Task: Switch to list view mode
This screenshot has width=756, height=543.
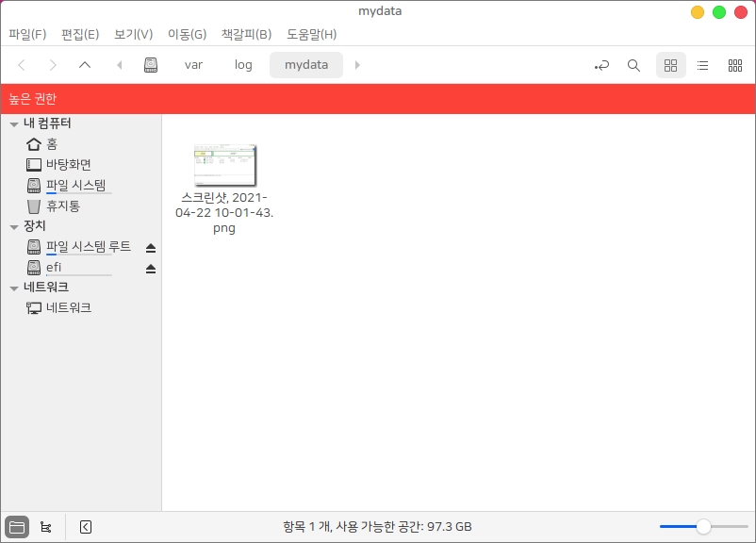Action: (x=702, y=65)
